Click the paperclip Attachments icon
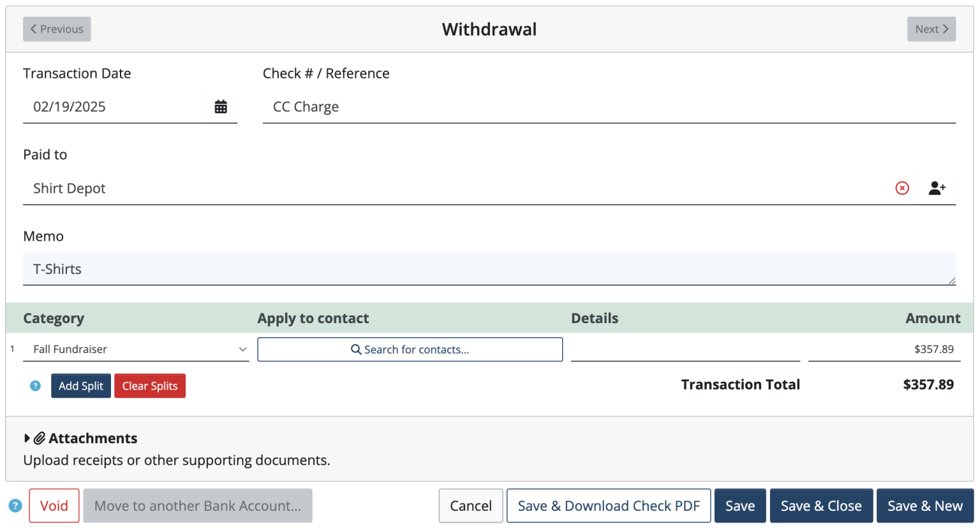The image size is (980, 530). (40, 438)
